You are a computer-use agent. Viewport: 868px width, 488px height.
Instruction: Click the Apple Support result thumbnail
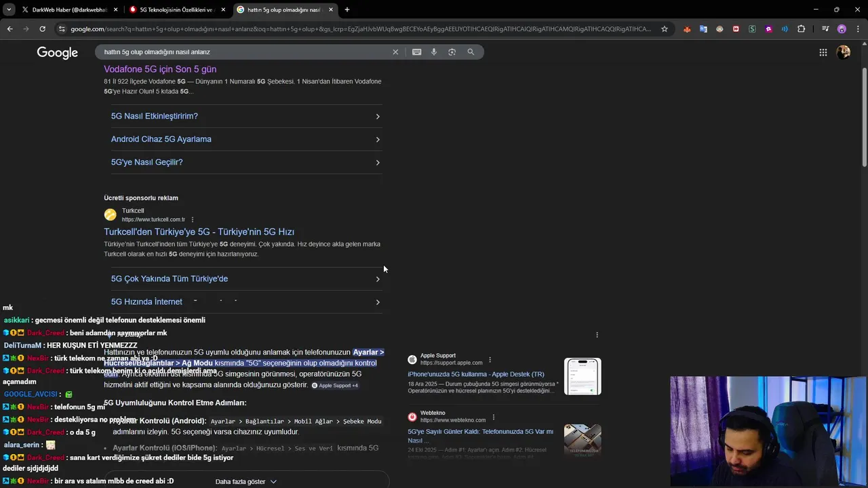coord(583,376)
